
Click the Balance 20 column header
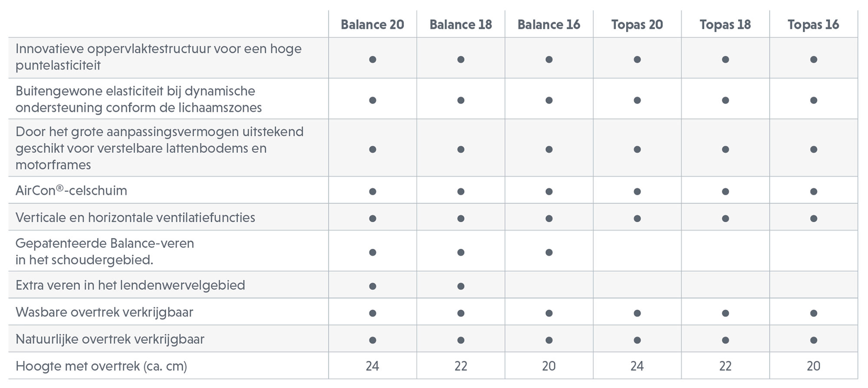(372, 25)
